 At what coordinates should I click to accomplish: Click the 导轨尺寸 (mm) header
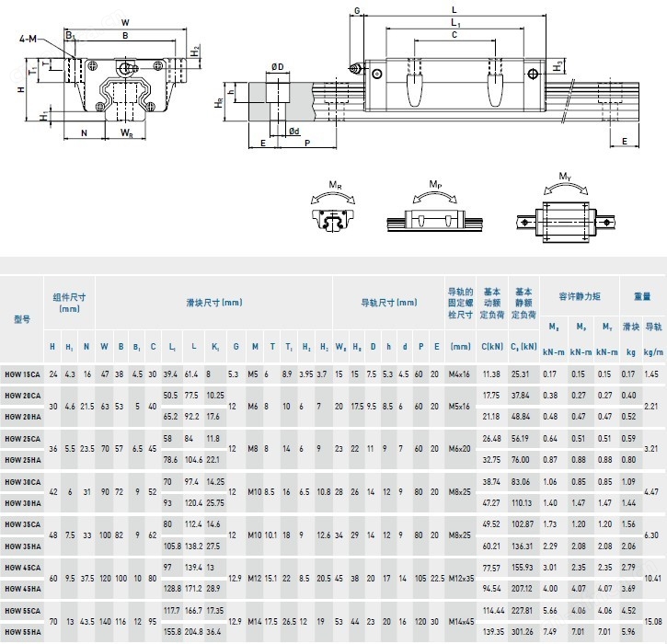pos(389,303)
